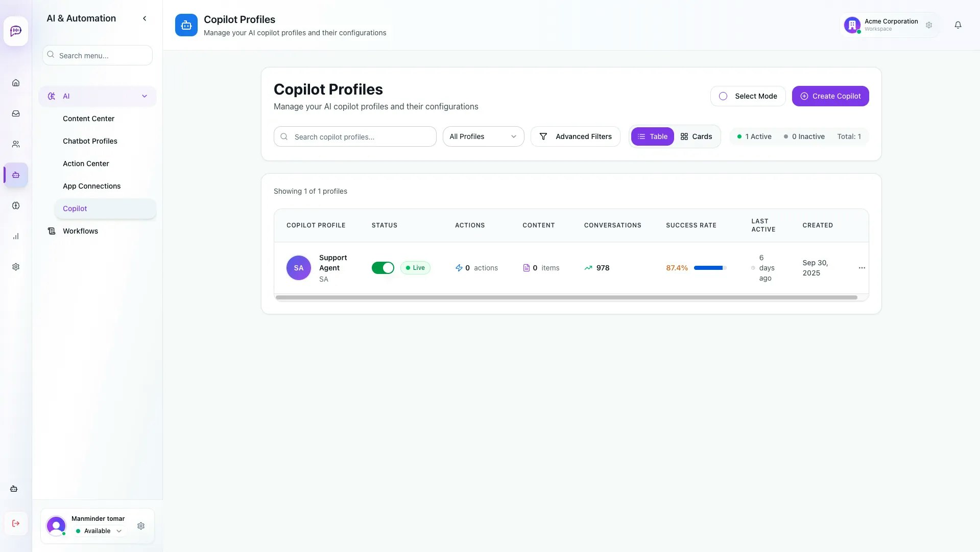
Task: Click the Live status badge
Action: click(x=415, y=267)
